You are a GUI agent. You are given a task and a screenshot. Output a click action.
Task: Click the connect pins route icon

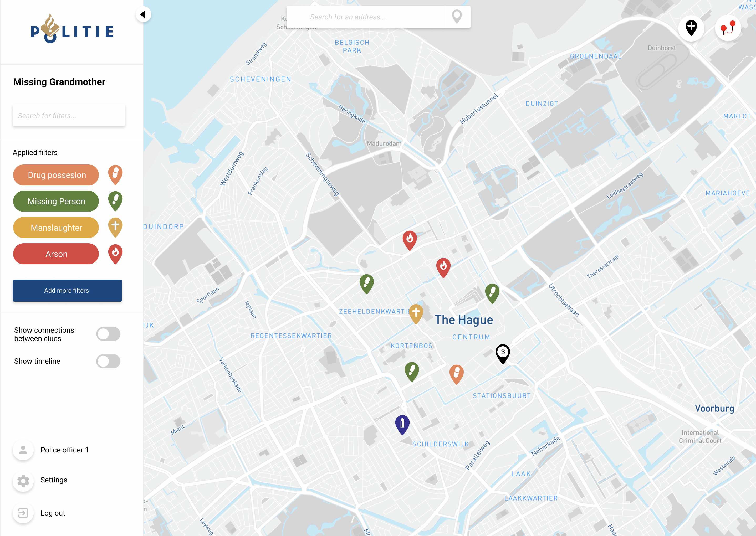pos(728,28)
